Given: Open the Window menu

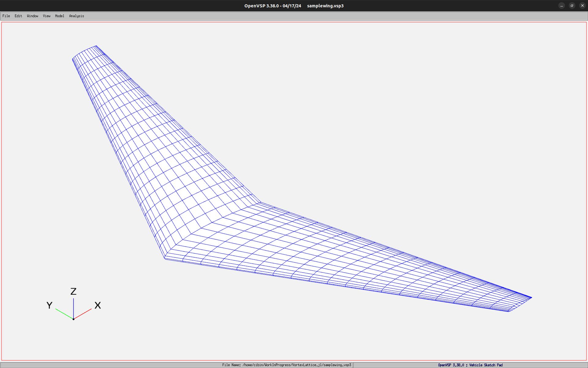Looking at the screenshot, I should (x=32, y=16).
